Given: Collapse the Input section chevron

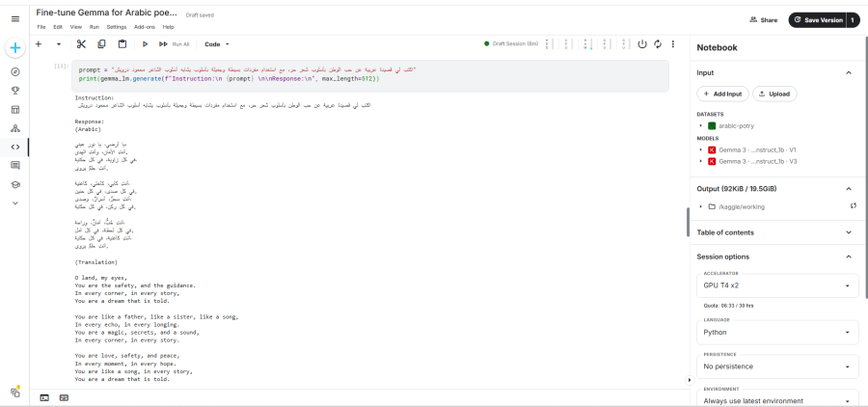Looking at the screenshot, I should pyautogui.click(x=848, y=72).
